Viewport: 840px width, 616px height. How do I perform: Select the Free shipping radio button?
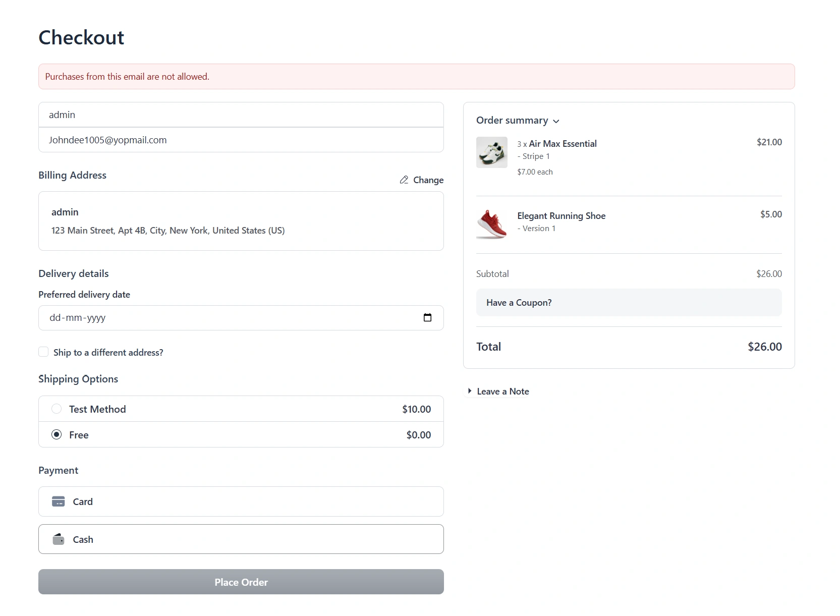[57, 434]
